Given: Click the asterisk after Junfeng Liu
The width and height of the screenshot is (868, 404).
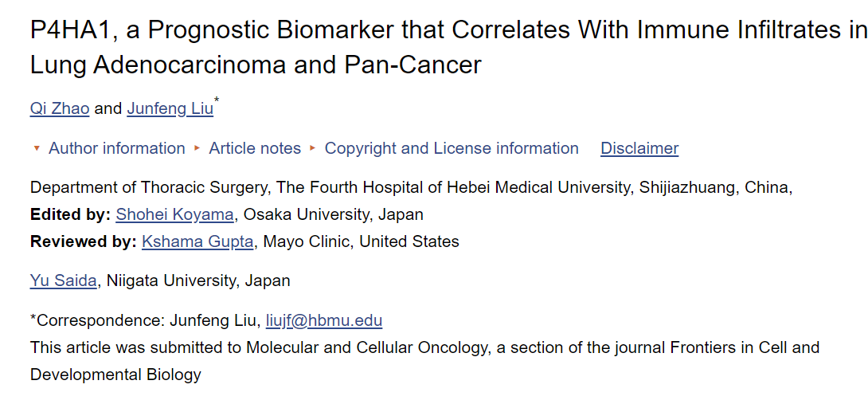Looking at the screenshot, I should point(217,101).
